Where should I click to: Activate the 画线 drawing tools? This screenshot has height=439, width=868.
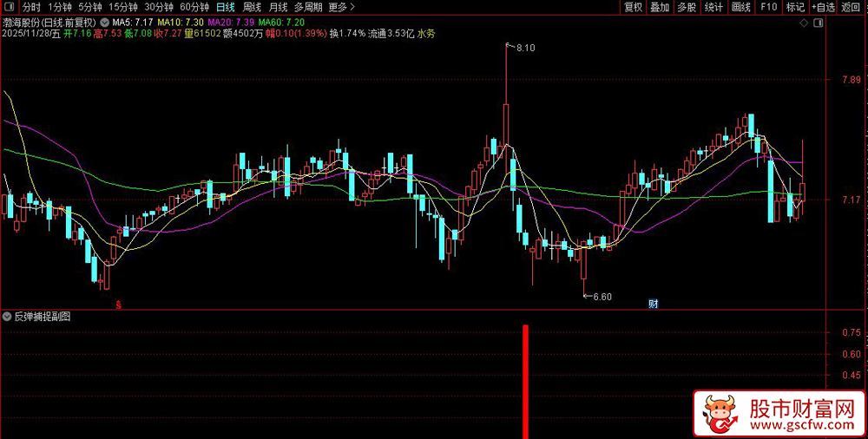coord(740,7)
